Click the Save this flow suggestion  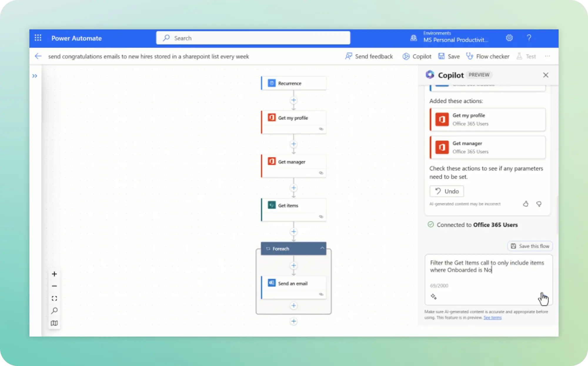[530, 246]
